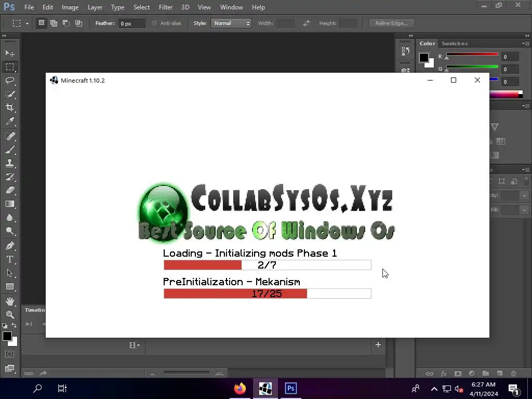Select the Eyedropper tool
The image size is (532, 399).
[x=10, y=121]
